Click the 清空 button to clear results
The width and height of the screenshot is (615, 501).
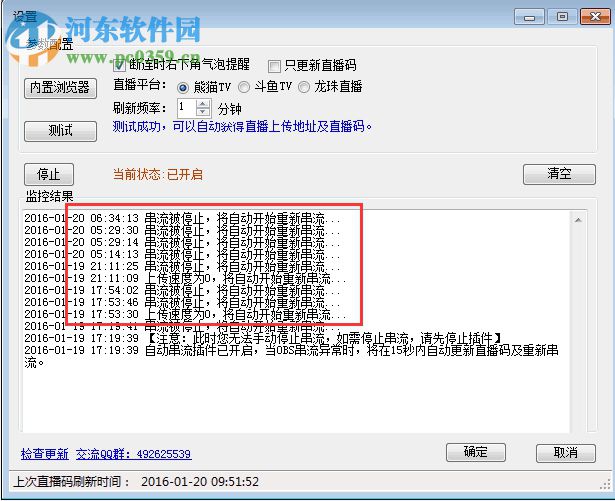(559, 174)
